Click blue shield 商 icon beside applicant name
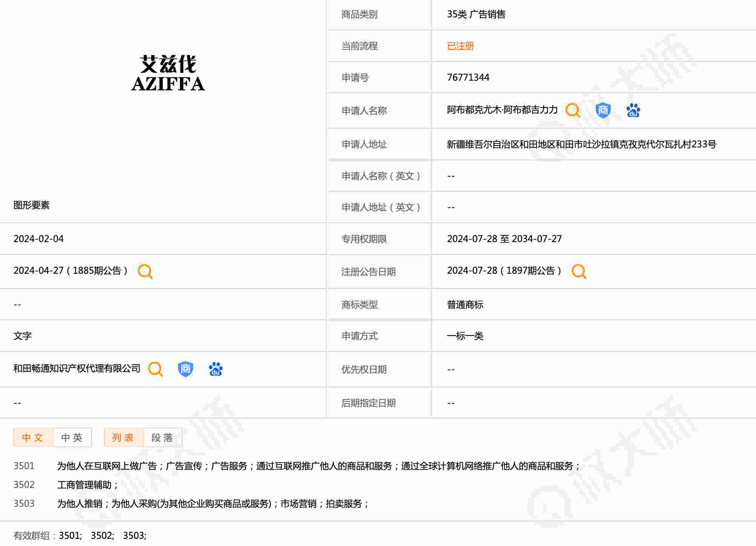The height and width of the screenshot is (546, 756). pos(603,110)
